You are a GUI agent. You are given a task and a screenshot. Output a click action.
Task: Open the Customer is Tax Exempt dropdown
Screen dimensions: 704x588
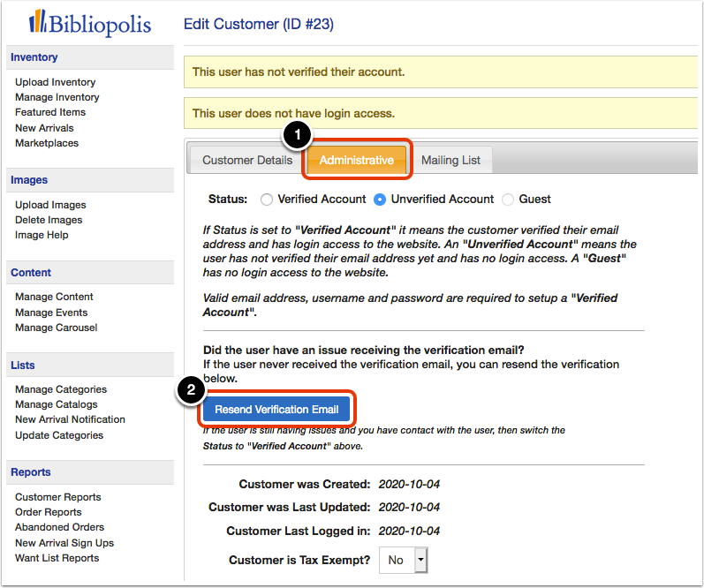pos(403,560)
